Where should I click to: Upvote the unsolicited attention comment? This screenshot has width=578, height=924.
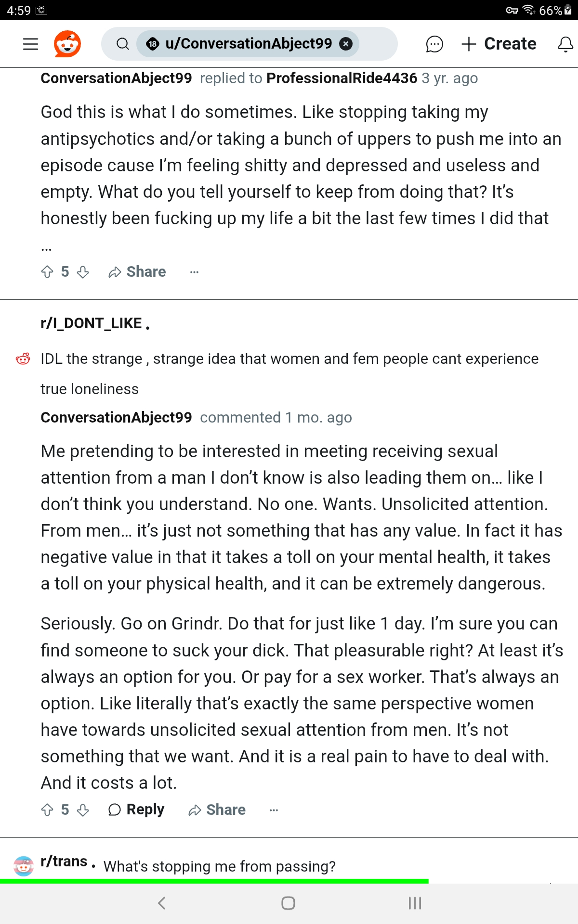tap(47, 810)
